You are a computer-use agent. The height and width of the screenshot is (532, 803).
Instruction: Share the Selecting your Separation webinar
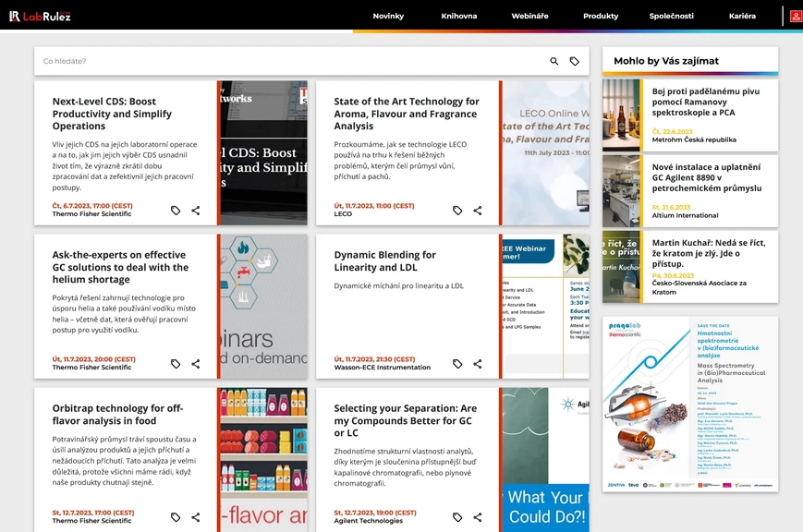point(478,517)
